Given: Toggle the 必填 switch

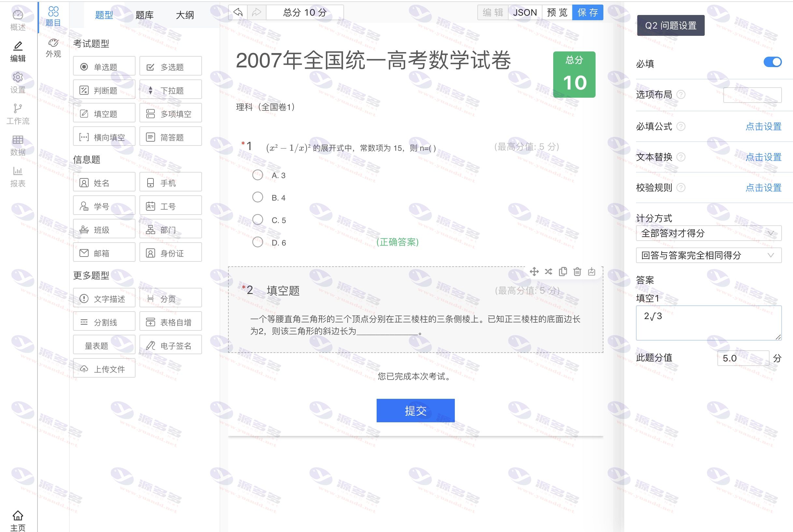Looking at the screenshot, I should click(x=772, y=62).
